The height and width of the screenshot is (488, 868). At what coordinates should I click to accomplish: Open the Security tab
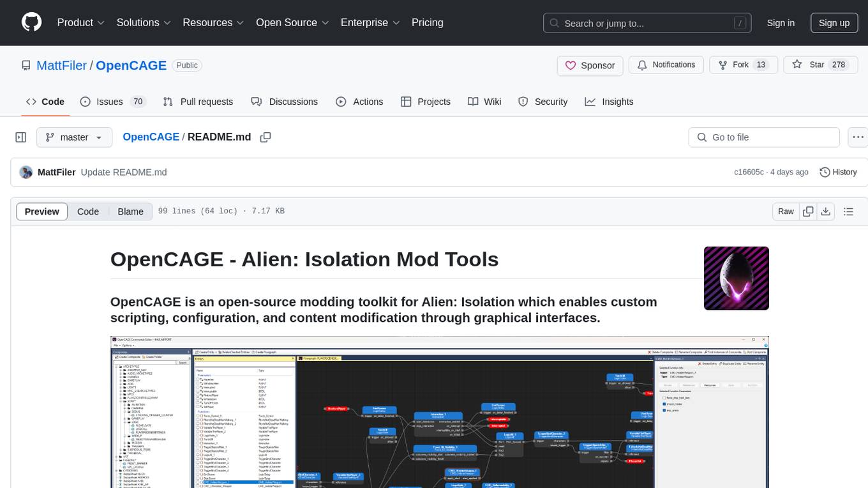coord(542,102)
